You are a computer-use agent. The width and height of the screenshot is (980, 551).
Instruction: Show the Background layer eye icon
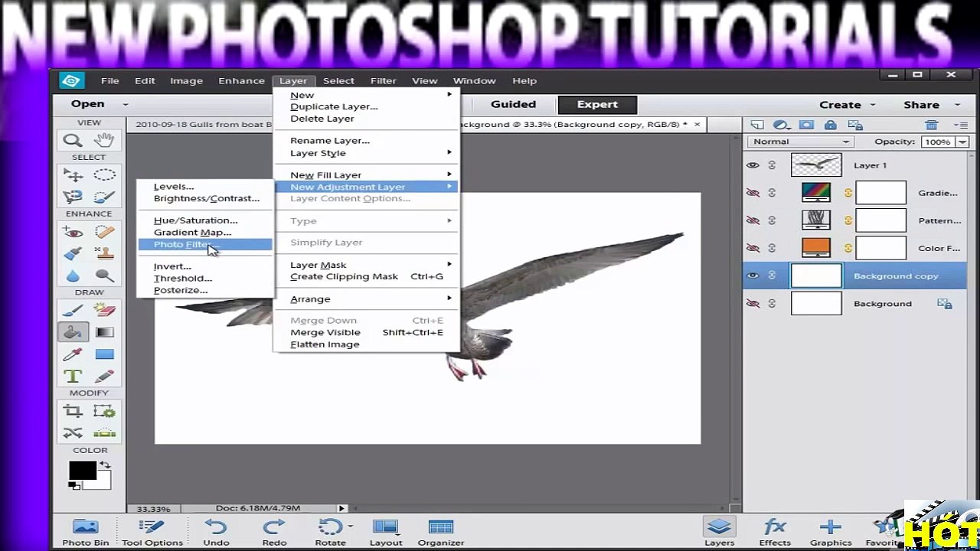coord(753,304)
